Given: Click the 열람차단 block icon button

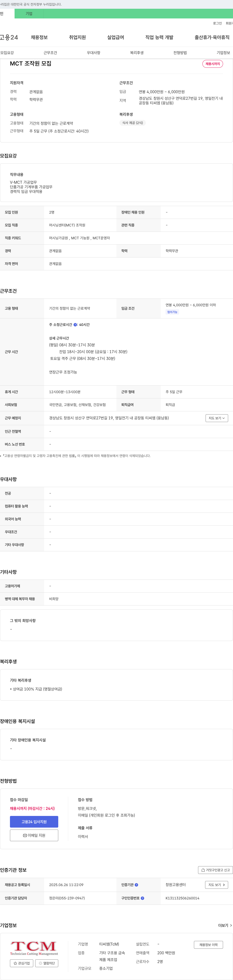Looking at the screenshot, I should [46, 963].
